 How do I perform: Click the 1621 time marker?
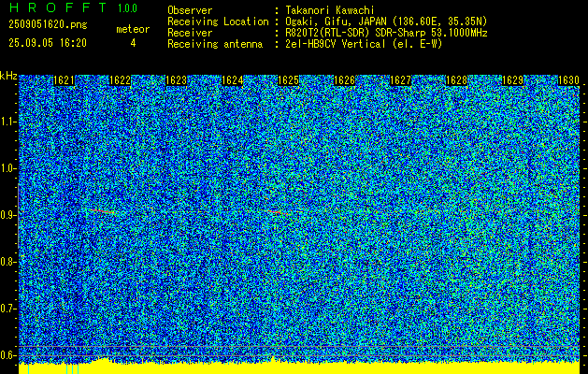[65, 80]
